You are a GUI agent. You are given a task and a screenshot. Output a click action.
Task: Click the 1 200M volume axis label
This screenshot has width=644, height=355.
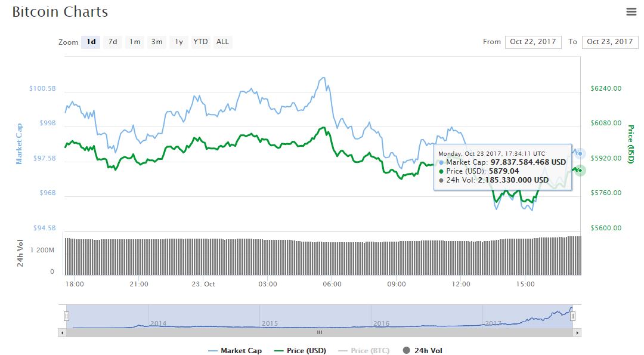tap(42, 250)
